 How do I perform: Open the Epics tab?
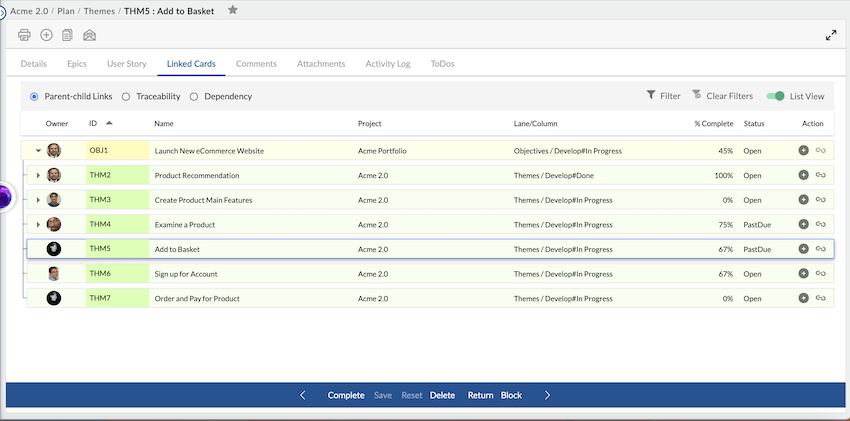click(x=77, y=63)
